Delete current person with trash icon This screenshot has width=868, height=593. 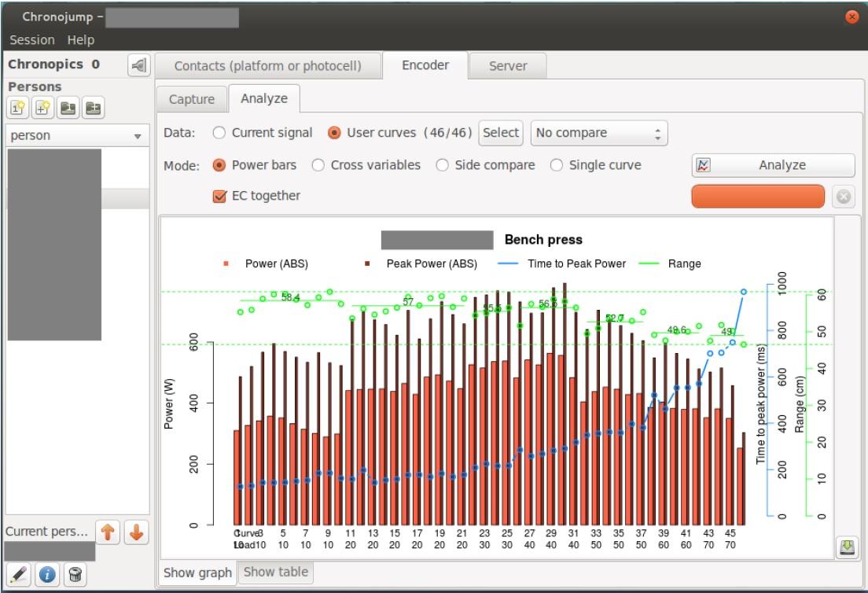(75, 576)
